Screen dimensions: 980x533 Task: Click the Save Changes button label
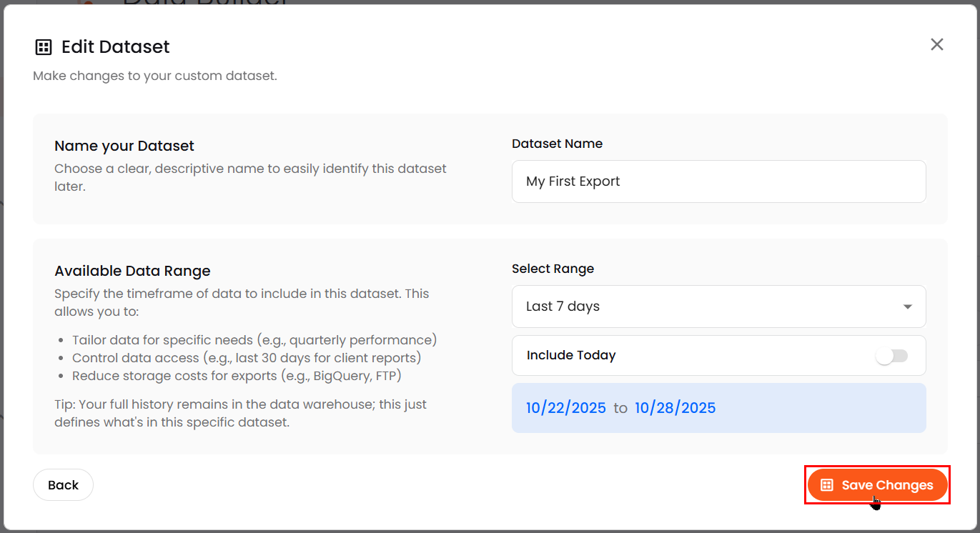(887, 485)
